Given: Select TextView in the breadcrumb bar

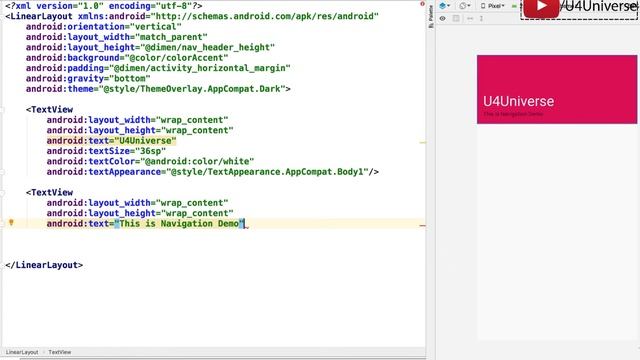Looking at the screenshot, I should click(x=60, y=352).
